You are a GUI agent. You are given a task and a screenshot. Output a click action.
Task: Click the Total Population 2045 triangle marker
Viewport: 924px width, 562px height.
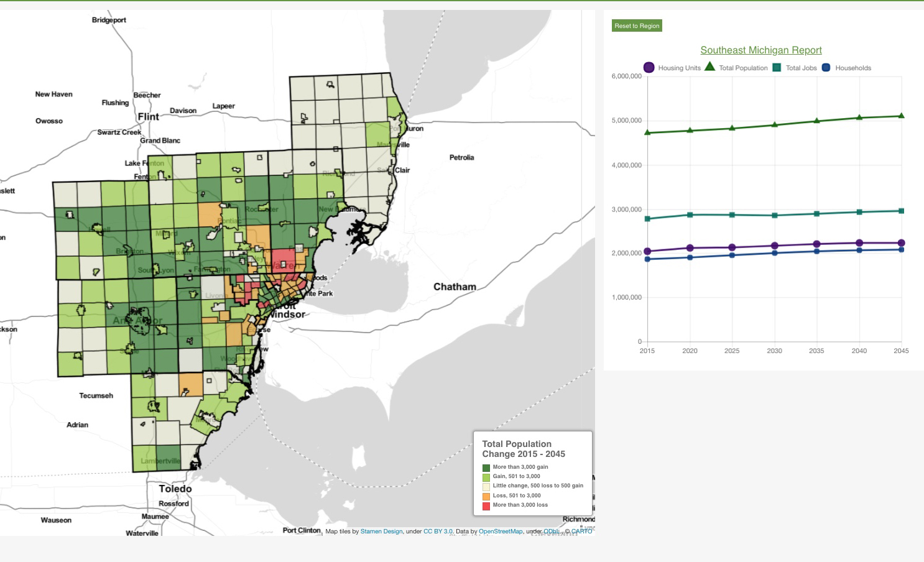tap(901, 116)
